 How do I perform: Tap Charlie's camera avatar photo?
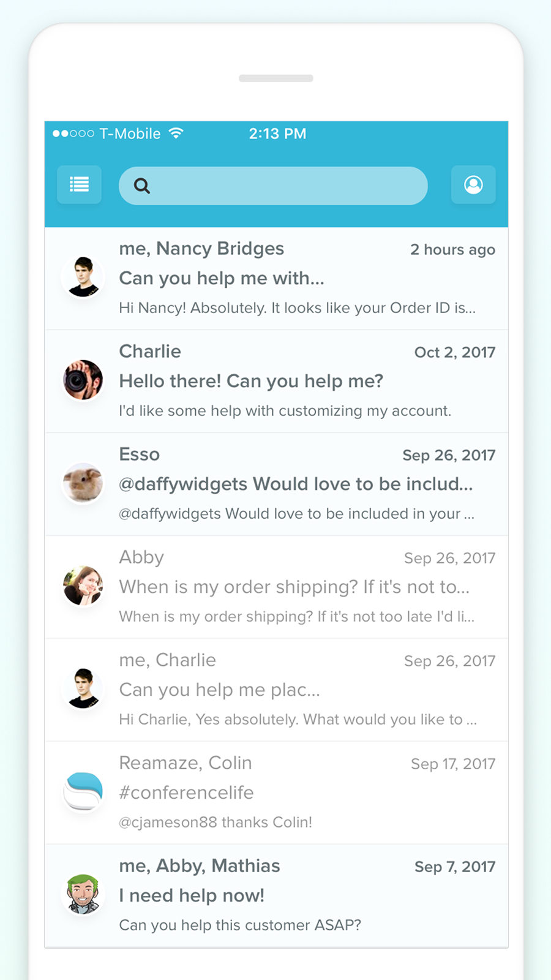pyautogui.click(x=83, y=380)
